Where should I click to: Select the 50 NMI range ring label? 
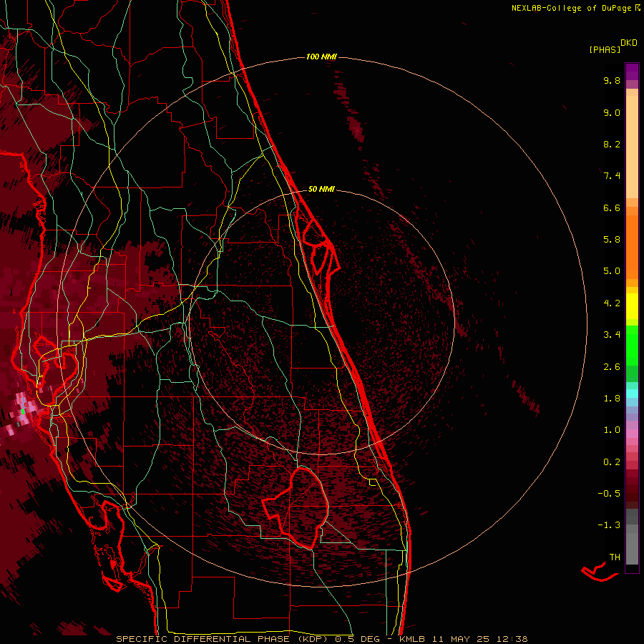pos(321,189)
